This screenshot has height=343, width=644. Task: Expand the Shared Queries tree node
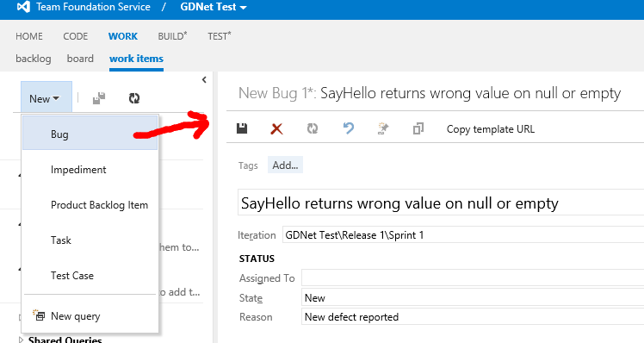[x=22, y=340]
